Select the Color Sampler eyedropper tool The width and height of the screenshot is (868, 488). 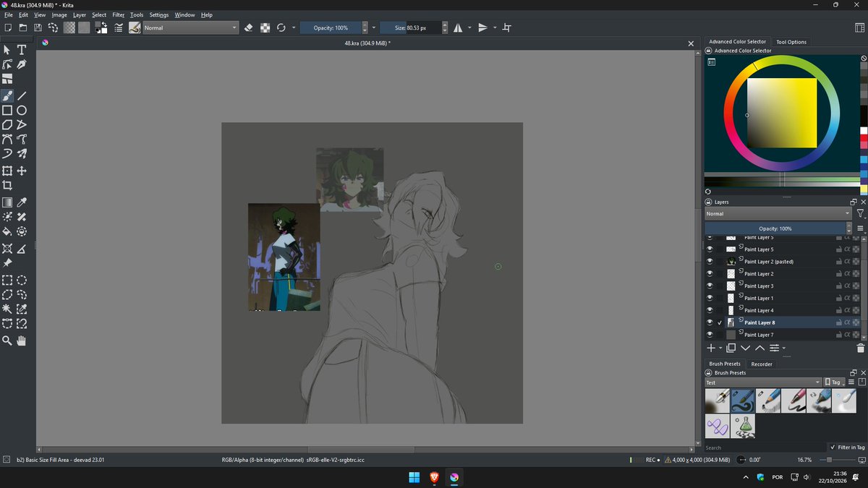tap(22, 202)
